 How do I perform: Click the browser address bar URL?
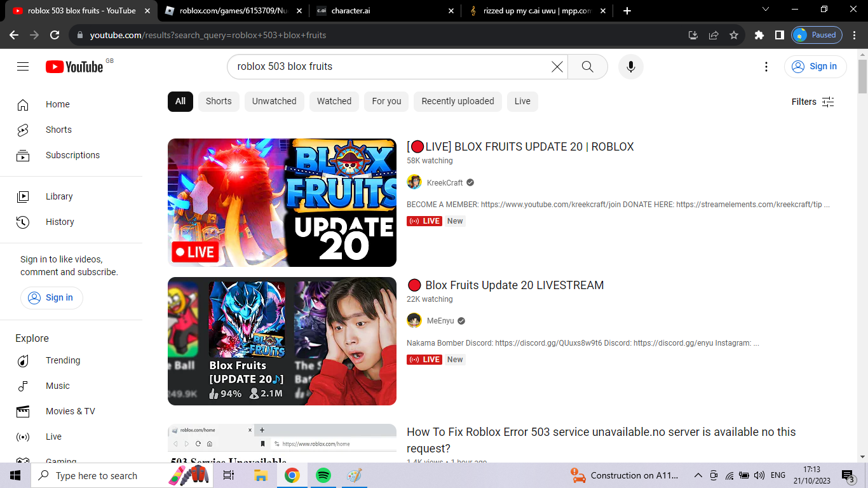[x=208, y=35]
